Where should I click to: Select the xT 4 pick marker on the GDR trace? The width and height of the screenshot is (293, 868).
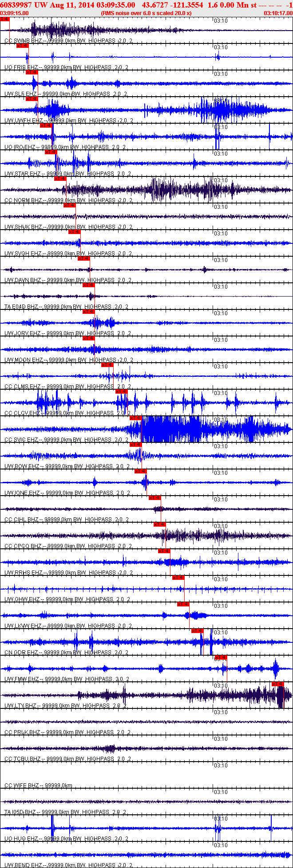pyautogui.click(x=198, y=631)
